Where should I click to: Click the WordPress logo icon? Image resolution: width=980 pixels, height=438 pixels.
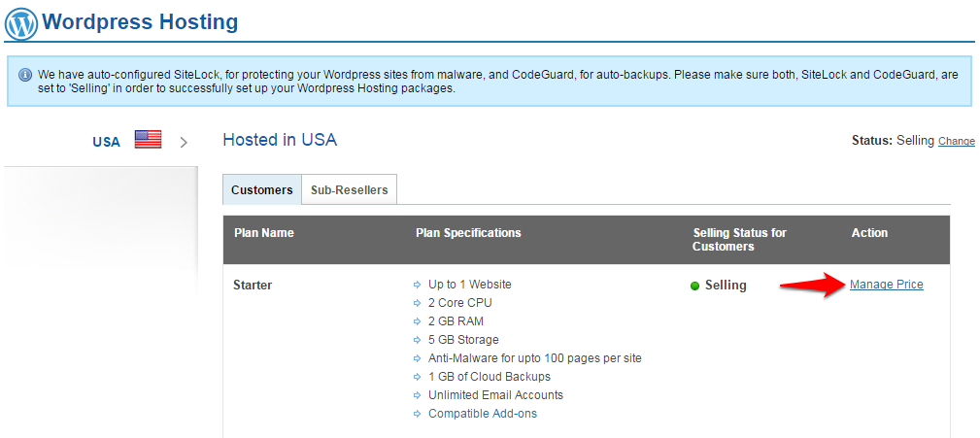click(x=21, y=22)
